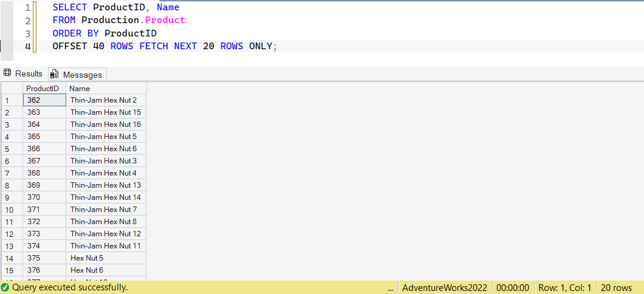Click the 20 rows count in status bar
644x294 pixels.
[616, 287]
